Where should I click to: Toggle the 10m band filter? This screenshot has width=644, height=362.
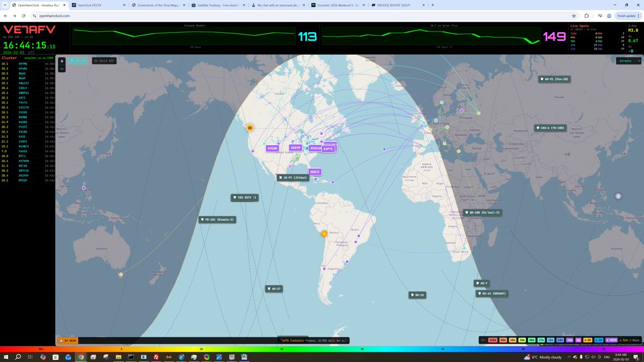tap(569, 340)
